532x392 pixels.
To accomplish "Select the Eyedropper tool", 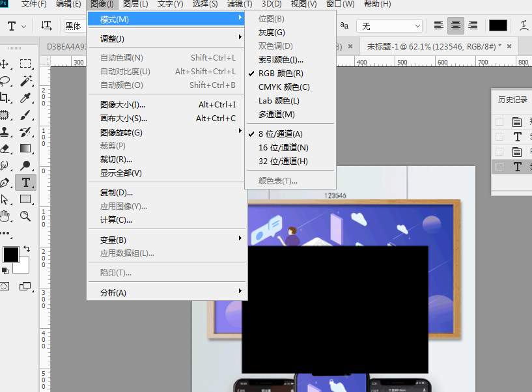I will 26,98.
